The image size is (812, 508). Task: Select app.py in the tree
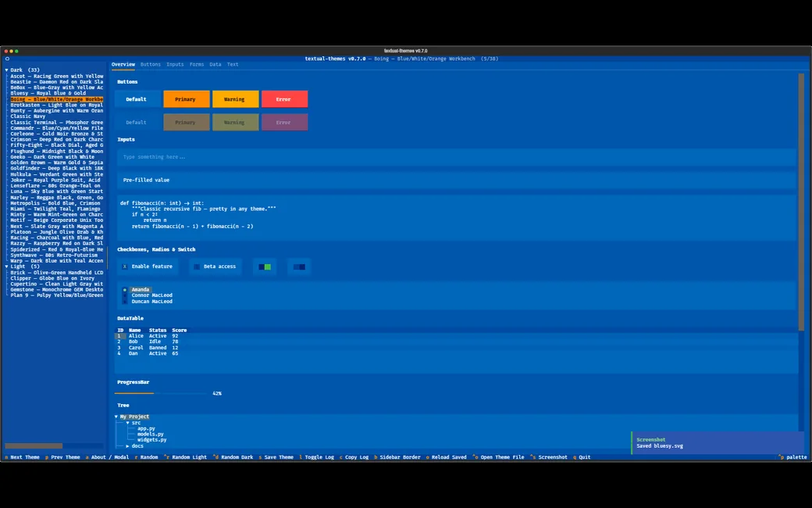[x=146, y=429]
